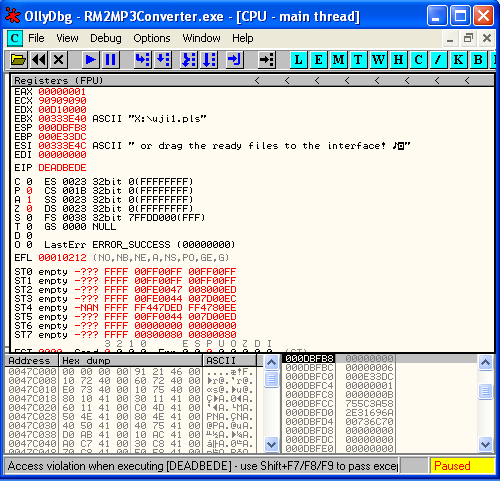Click the ASCII column header in dump
The width and height of the screenshot is (500, 481).
click(230, 361)
